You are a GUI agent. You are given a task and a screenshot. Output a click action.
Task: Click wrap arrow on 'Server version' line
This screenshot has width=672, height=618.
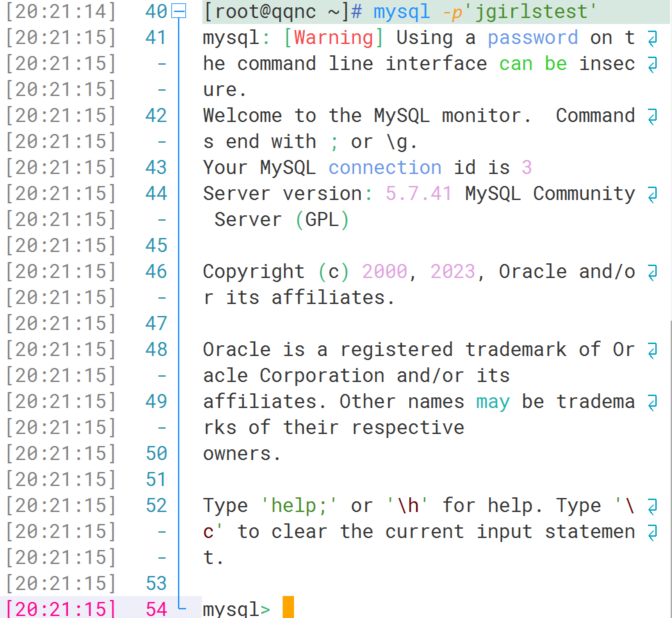click(652, 195)
